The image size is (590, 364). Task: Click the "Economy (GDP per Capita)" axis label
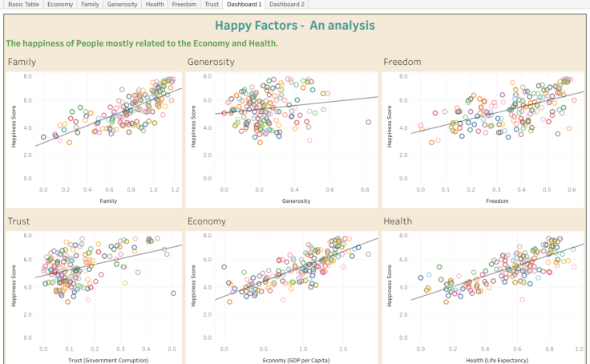click(x=296, y=361)
